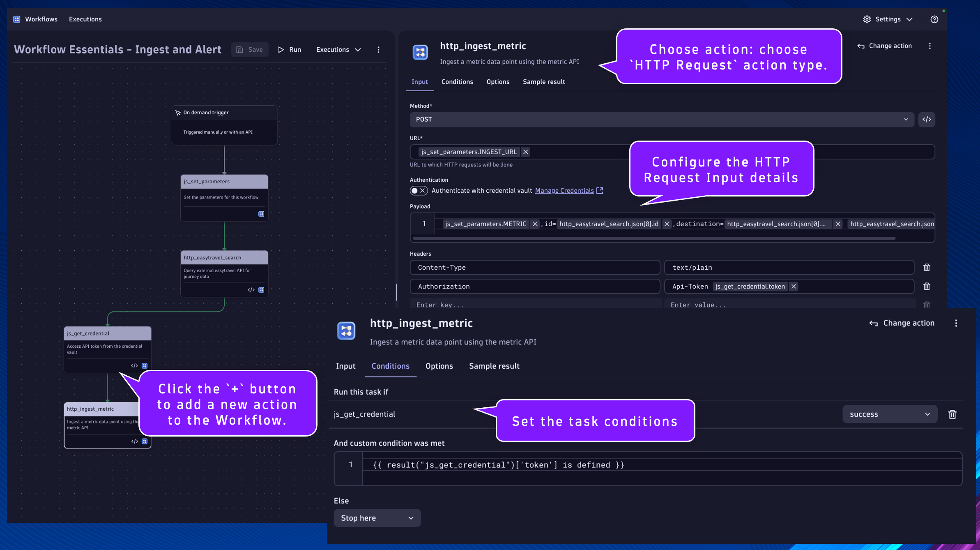Open the help question mark icon
The width and height of the screenshot is (980, 550).
934,19
